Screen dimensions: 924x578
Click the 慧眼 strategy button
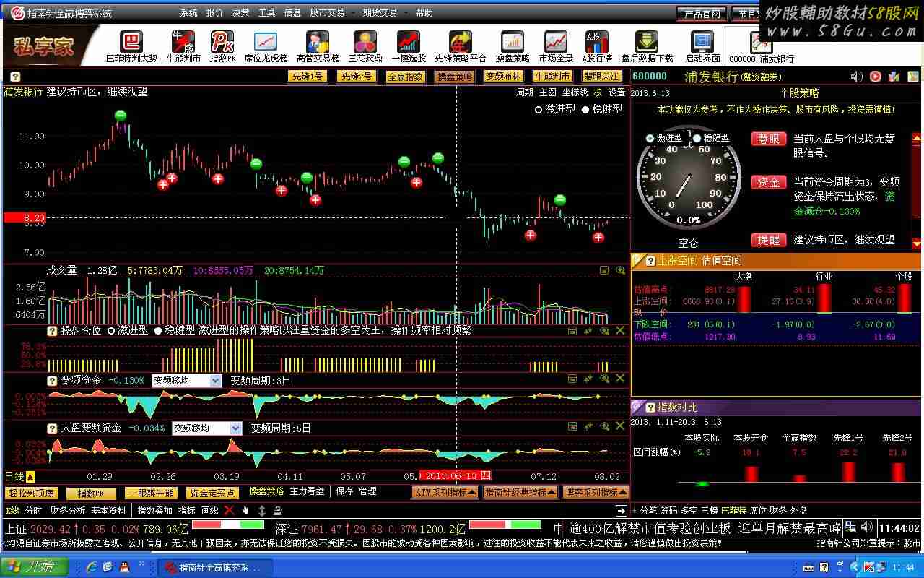click(x=769, y=139)
